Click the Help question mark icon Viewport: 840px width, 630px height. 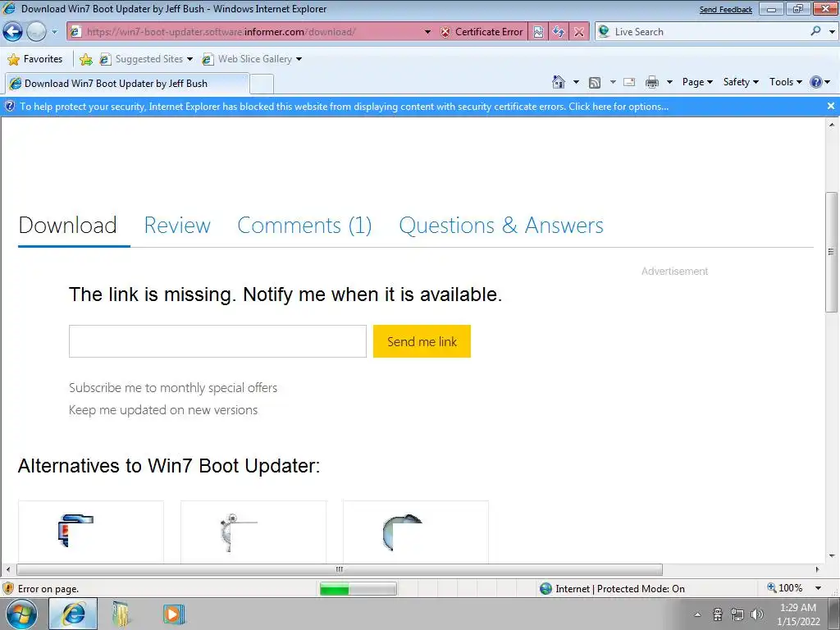click(816, 82)
